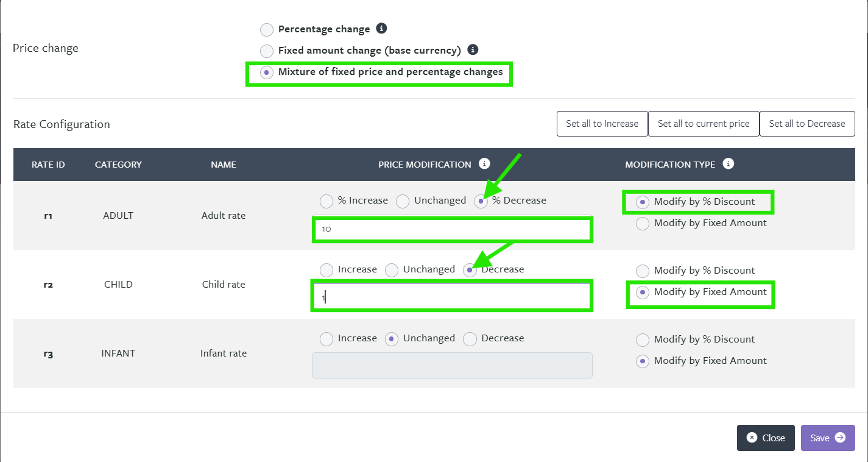The image size is (868, 462).
Task: Choose Increase for Infant rate
Action: click(326, 339)
